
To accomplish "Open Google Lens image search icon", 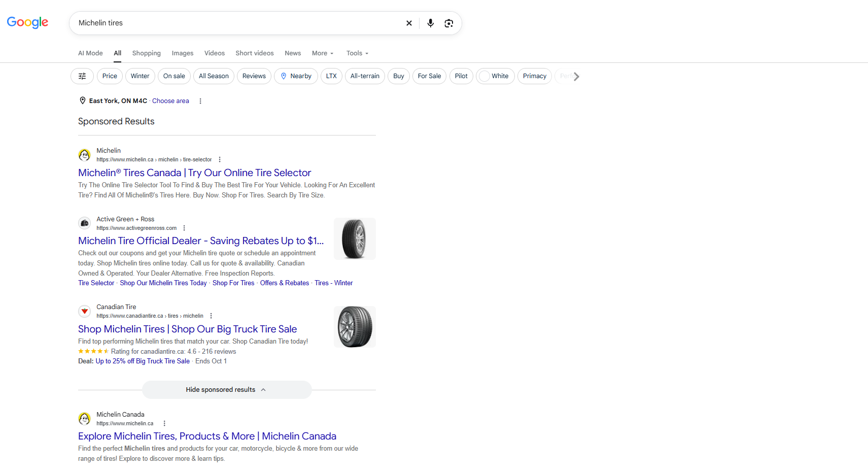I will [x=448, y=23].
